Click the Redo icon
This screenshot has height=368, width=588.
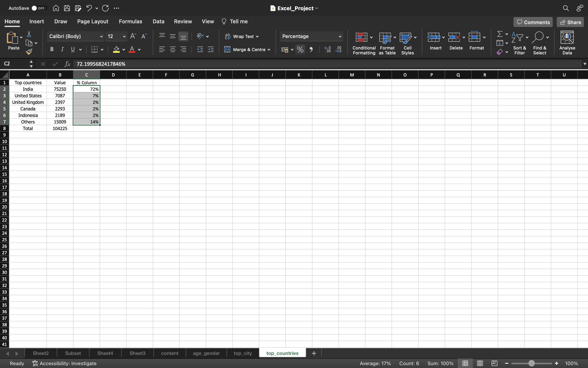105,8
